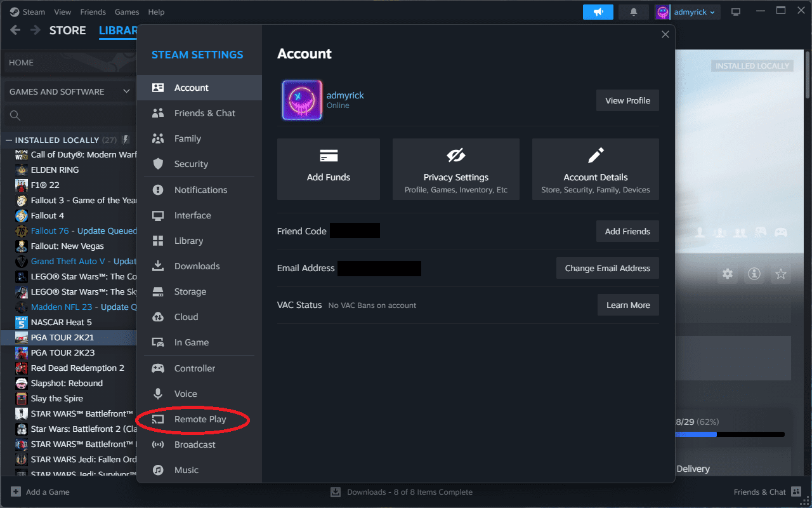812x508 pixels.
Task: Click the notifications bell icon
Action: tap(633, 12)
